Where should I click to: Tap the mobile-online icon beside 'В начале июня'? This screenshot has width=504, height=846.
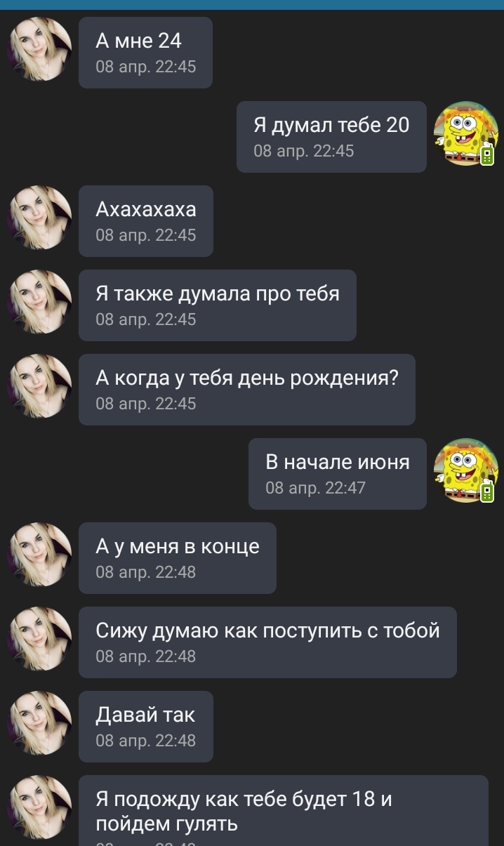pyautogui.click(x=487, y=491)
